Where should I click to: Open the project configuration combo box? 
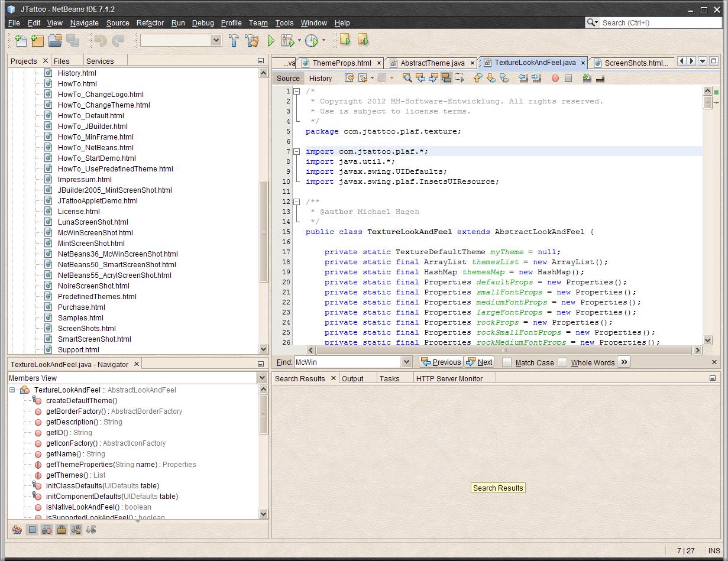[x=181, y=40]
